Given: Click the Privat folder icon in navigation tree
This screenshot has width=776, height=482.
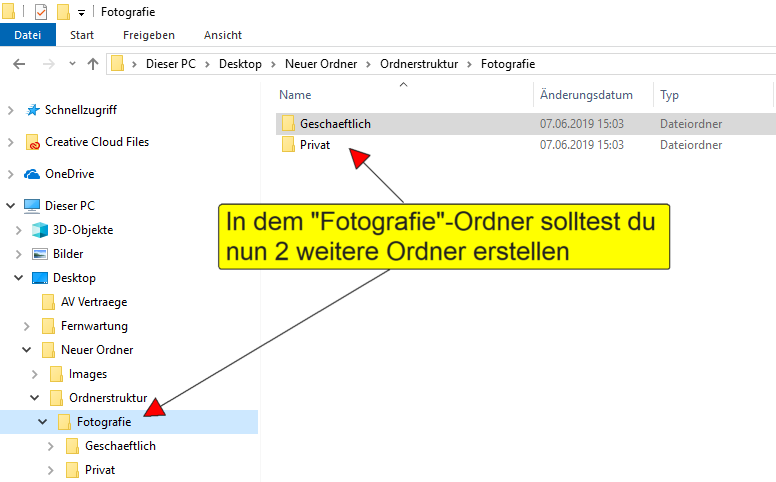Looking at the screenshot, I should click(x=72, y=470).
